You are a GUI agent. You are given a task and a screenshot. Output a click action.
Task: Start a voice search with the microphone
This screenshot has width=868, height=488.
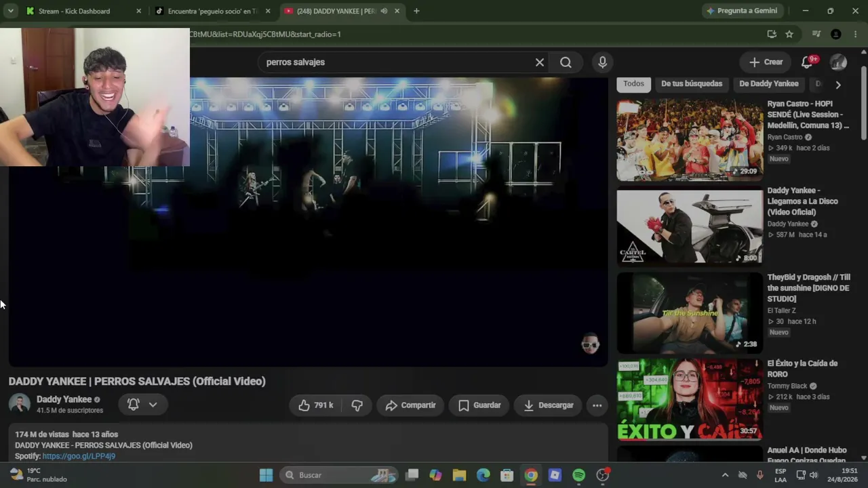[602, 62]
